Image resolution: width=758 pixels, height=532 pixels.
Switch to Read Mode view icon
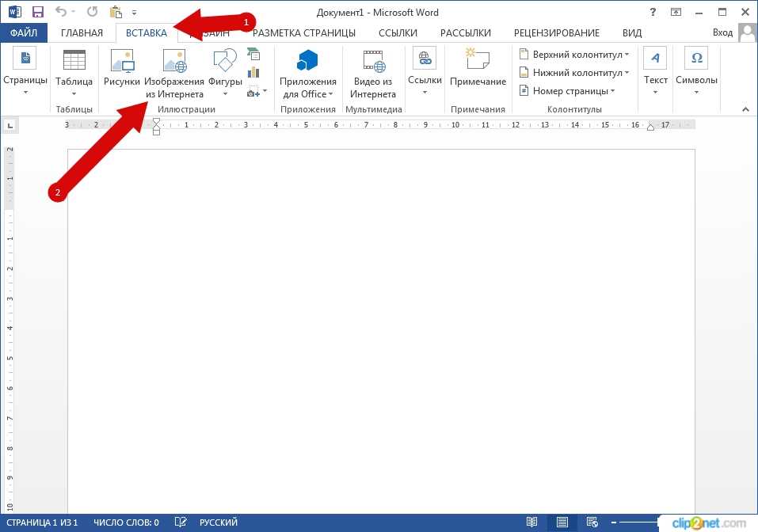click(x=531, y=522)
